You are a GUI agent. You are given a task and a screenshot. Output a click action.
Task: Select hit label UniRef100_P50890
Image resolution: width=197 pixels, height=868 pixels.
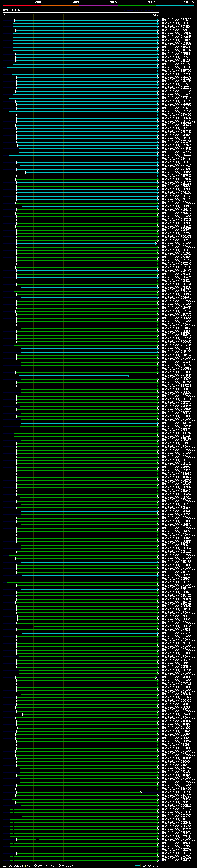click(177, 410)
